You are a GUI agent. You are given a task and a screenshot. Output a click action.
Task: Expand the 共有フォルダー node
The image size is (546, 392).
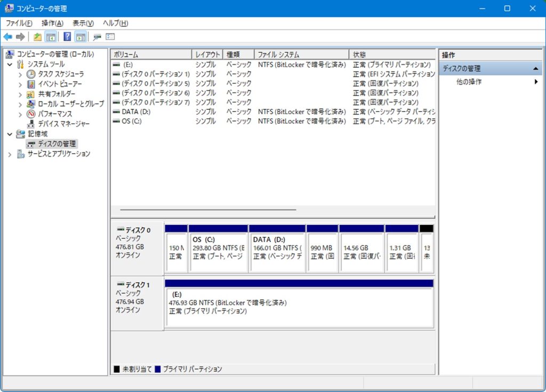[20, 94]
